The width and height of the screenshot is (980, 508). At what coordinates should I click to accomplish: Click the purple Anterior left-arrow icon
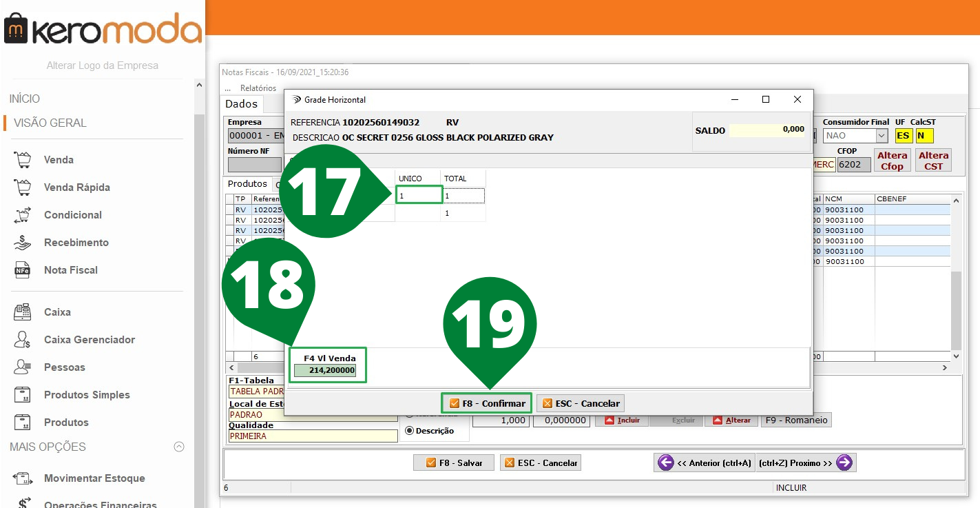point(666,463)
